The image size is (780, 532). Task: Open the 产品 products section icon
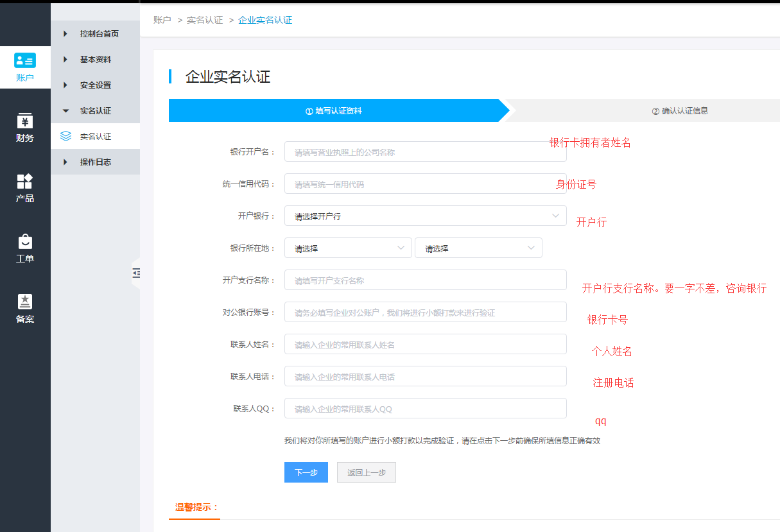point(25,181)
